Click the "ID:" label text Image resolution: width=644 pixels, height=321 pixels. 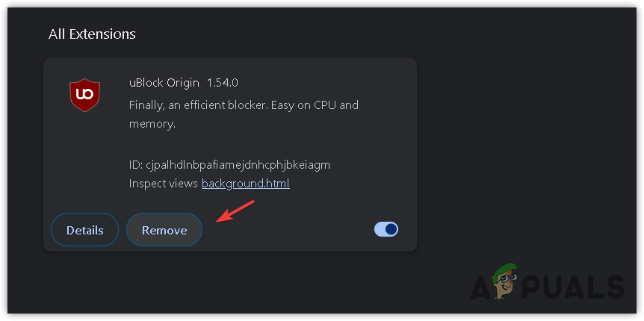137,163
